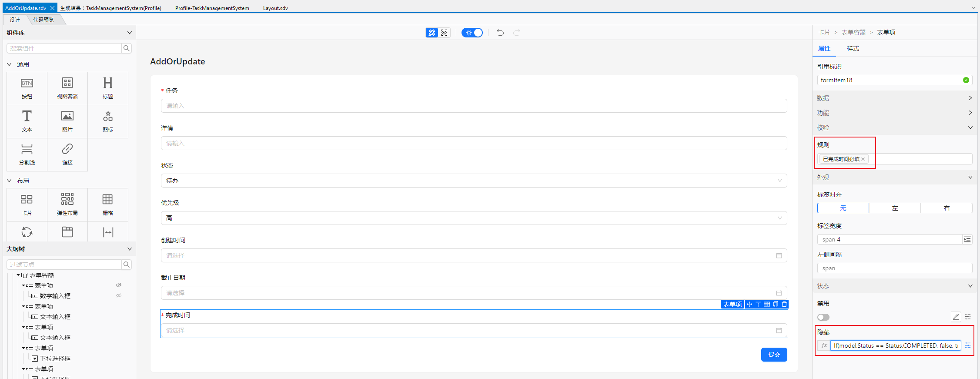The image size is (980, 379).
Task: Click the move handle on the form item toolbar
Action: [749, 304]
